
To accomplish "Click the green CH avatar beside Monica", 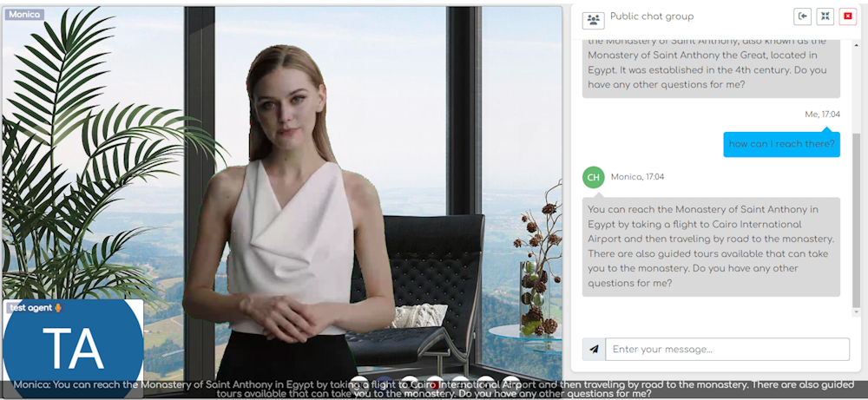I will pos(594,177).
